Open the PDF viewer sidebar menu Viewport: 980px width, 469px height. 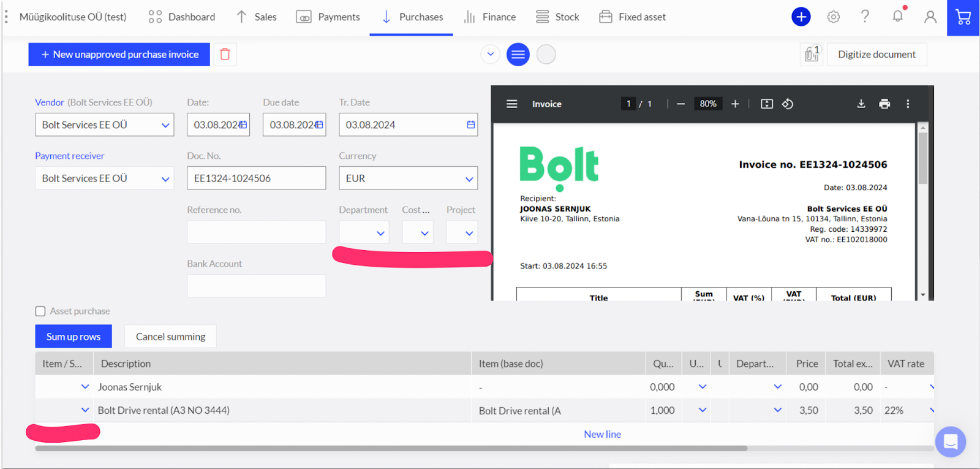[512, 104]
